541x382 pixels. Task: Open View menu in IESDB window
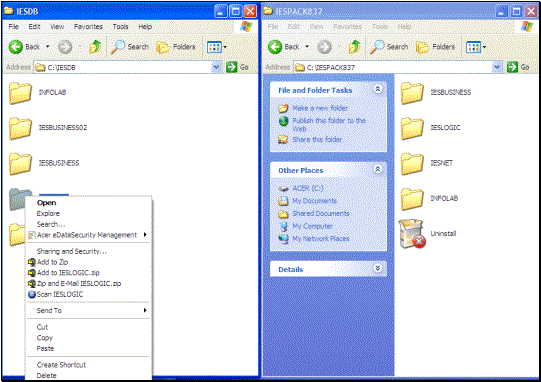[57, 27]
